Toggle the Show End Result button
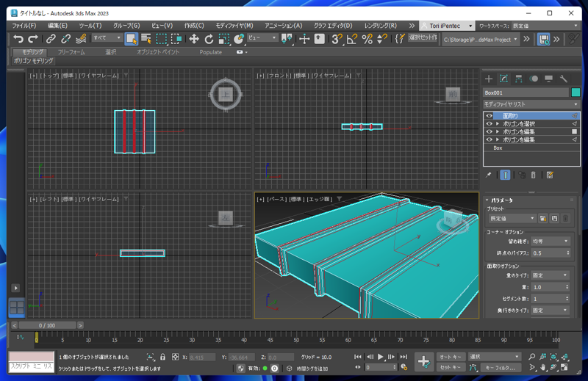The width and height of the screenshot is (588, 381). click(x=505, y=175)
